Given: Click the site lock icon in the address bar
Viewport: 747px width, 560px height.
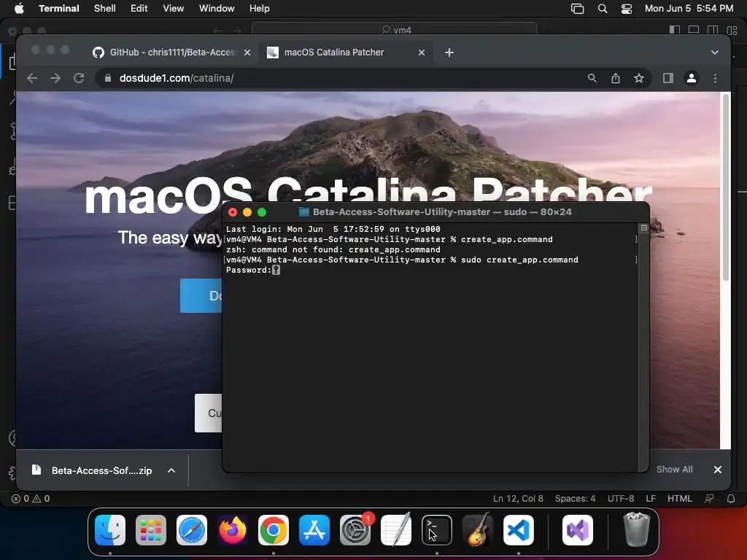Looking at the screenshot, I should 108,78.
